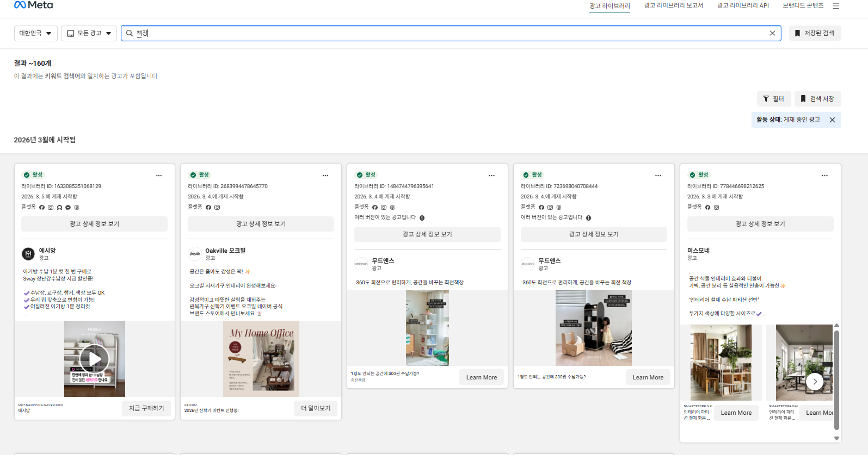The height and width of the screenshot is (455, 868).
Task: Remove the 게재 중인 광고 status filter
Action: [x=832, y=120]
